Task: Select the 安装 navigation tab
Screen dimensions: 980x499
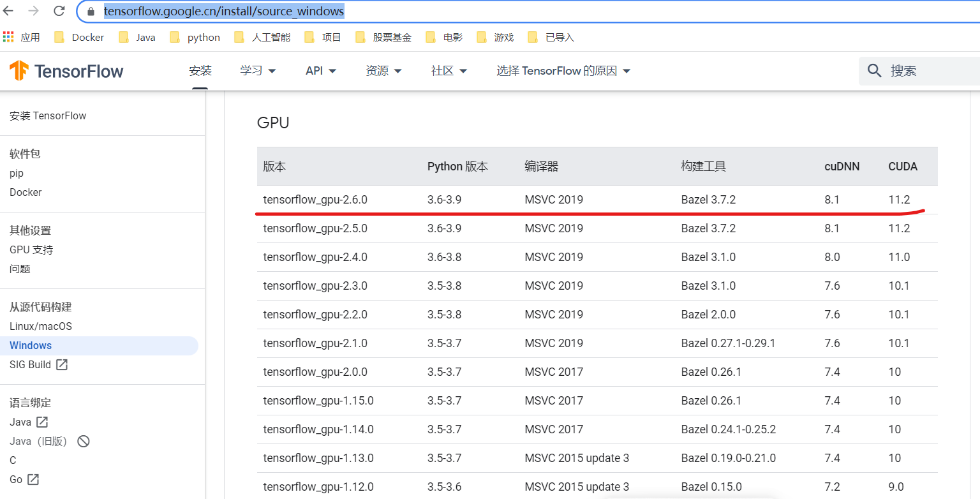Action: [200, 71]
